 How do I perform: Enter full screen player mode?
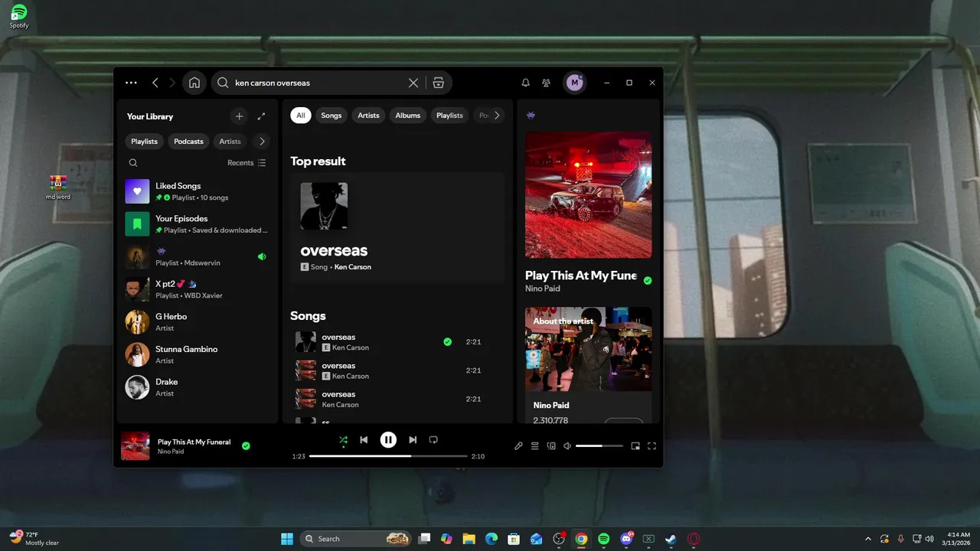click(x=652, y=446)
